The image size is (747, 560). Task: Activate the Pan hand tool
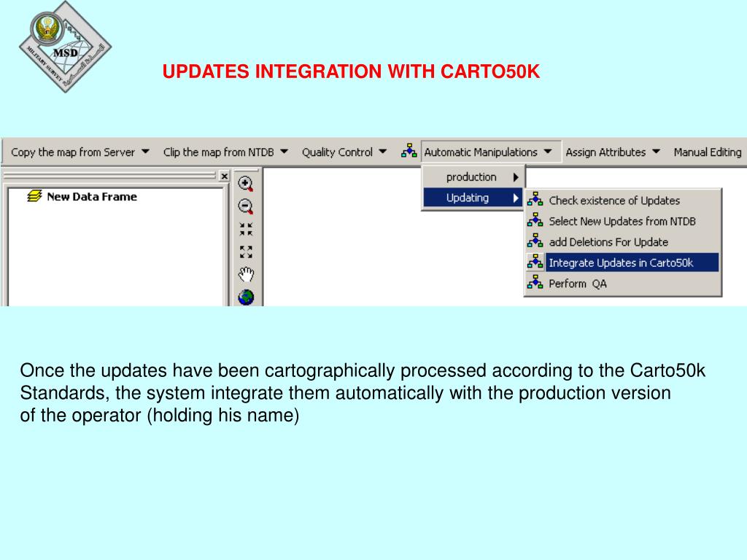(246, 274)
